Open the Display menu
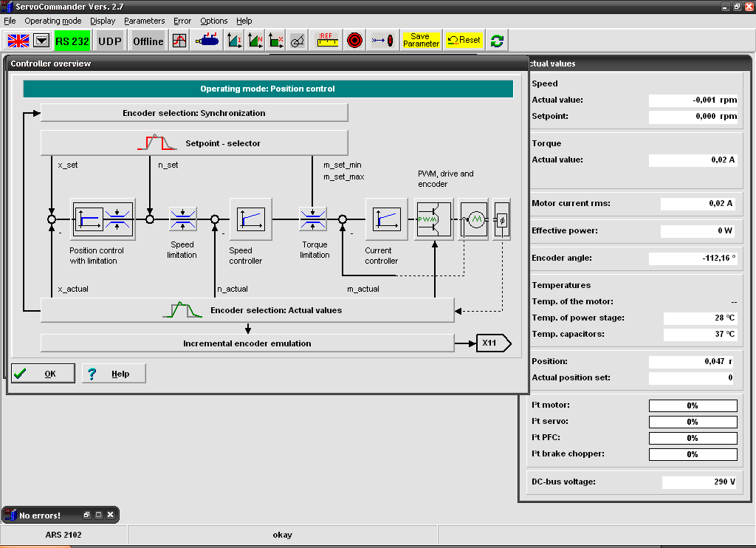Viewport: 756px width, 548px height. tap(103, 21)
